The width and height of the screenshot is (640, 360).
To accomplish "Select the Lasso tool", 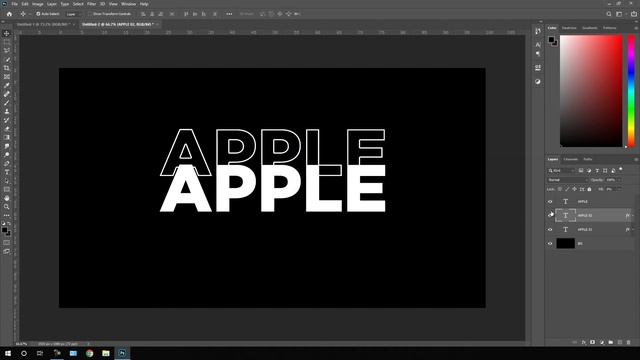I will tap(7, 51).
